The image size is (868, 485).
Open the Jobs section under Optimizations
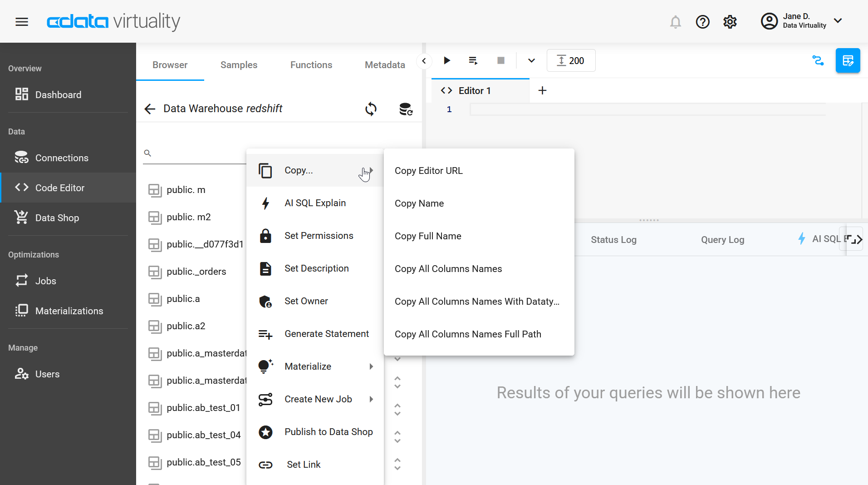point(45,281)
